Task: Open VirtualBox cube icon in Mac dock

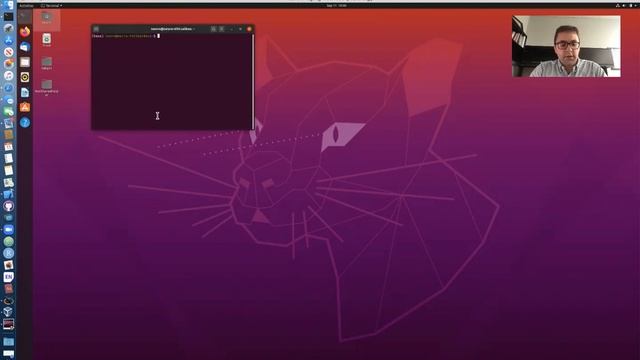Action: click(x=8, y=312)
